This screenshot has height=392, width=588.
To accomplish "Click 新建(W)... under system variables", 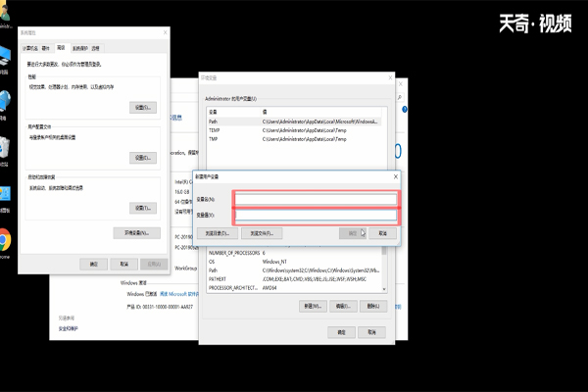I will [x=313, y=306].
